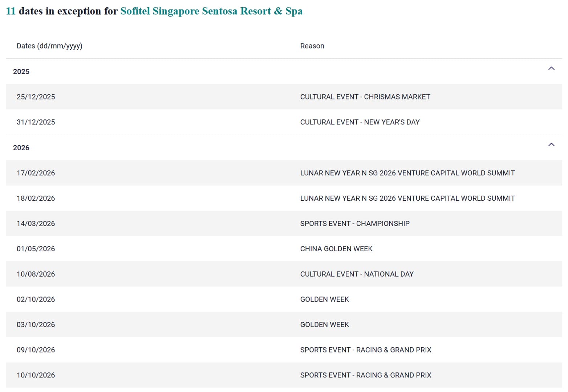Click the Chrismas Market reason text

365,97
